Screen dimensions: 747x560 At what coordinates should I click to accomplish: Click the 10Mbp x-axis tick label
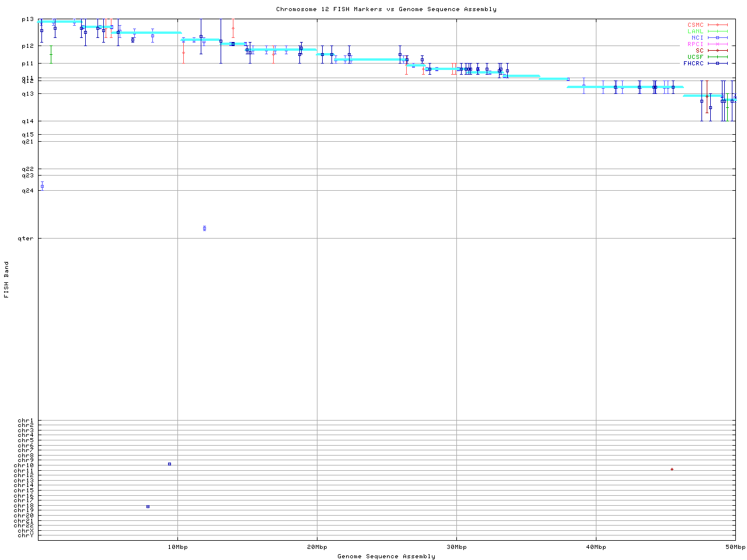pos(177,547)
